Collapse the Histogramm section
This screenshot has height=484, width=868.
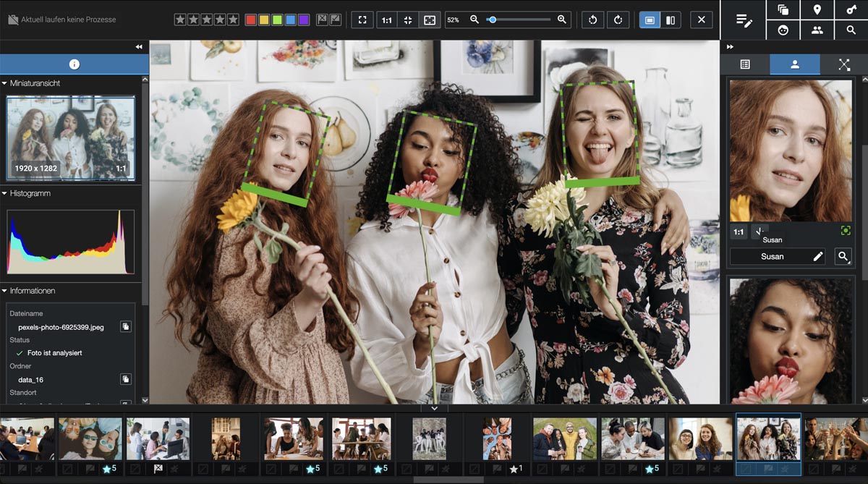click(5, 193)
